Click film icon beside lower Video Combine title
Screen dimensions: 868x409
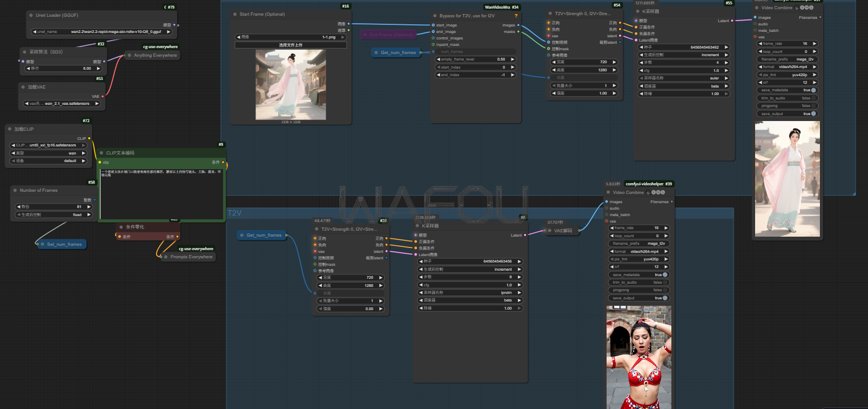648,192
